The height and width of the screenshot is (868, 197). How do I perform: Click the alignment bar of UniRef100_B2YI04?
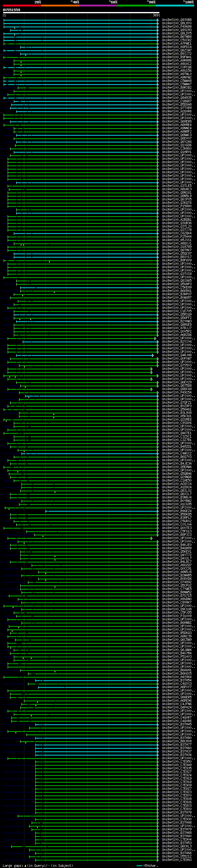point(91,342)
